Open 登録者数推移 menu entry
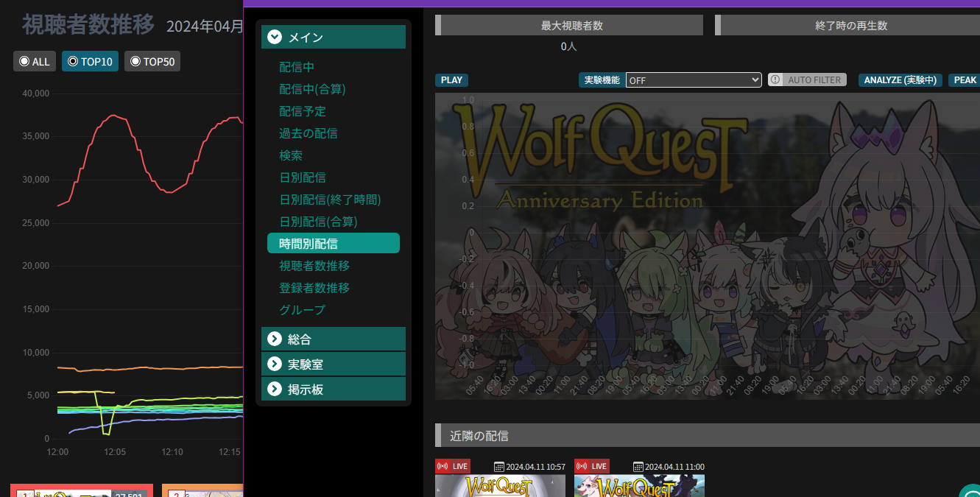The width and height of the screenshot is (980, 497). 314,288
